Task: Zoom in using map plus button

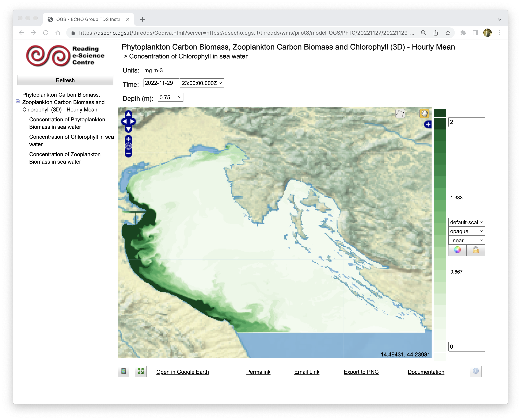Action: coord(128,139)
